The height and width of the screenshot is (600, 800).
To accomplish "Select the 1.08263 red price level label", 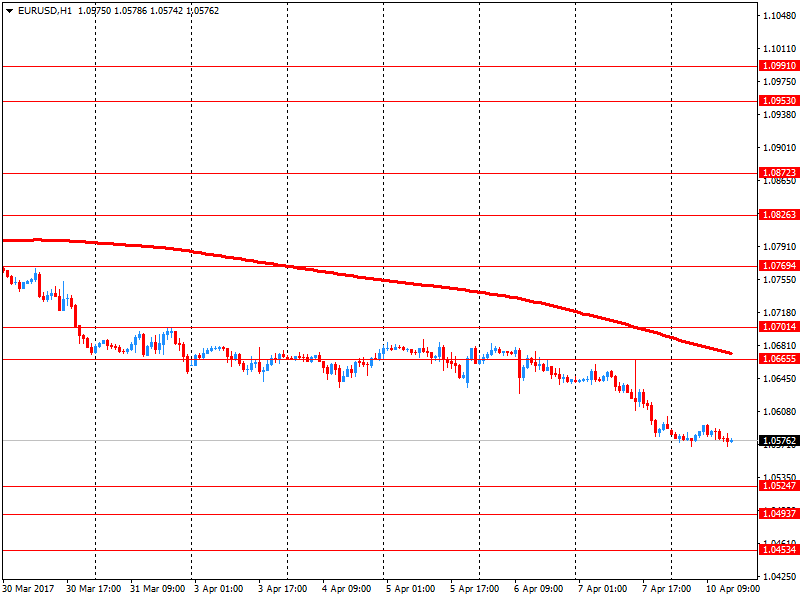I will [779, 215].
